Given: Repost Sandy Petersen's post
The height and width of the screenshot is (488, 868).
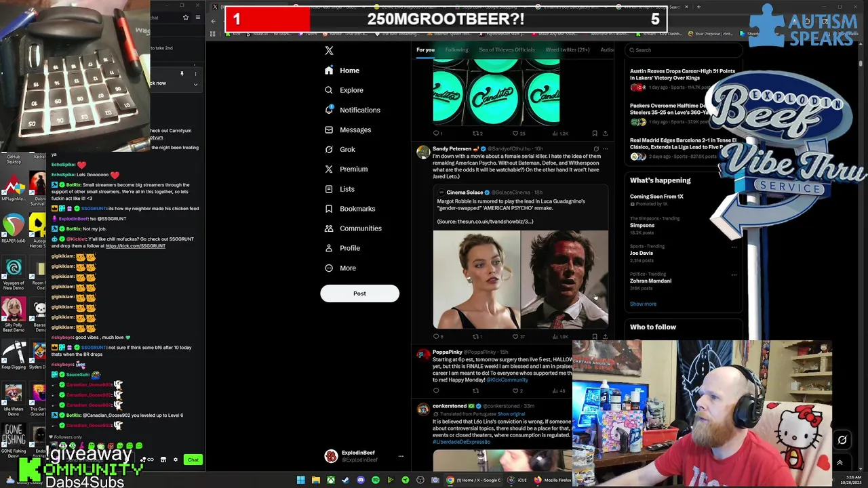Looking at the screenshot, I should click(477, 336).
